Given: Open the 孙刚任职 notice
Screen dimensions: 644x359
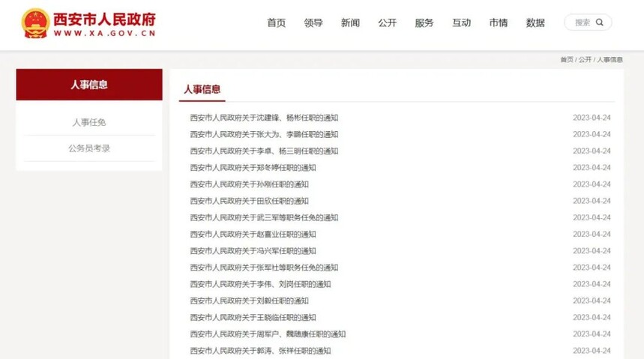Looking at the screenshot, I should (250, 184).
